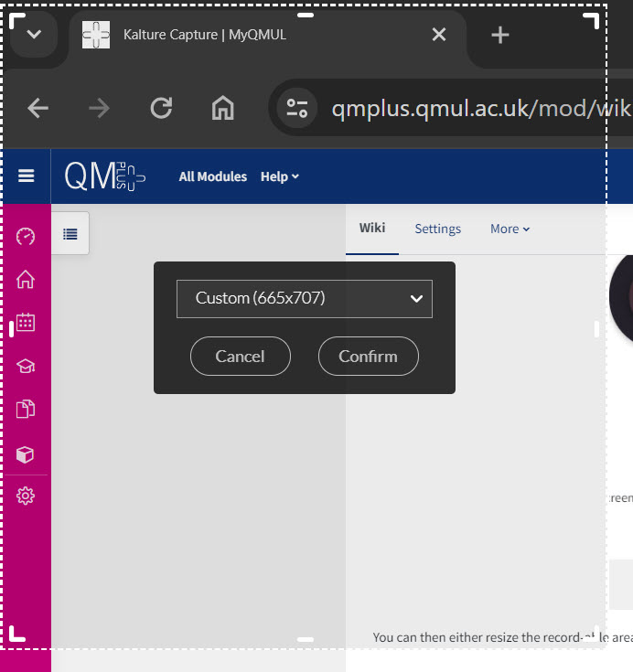Open the Home icon in sidebar
Screen dimensions: 633x672
click(26, 280)
